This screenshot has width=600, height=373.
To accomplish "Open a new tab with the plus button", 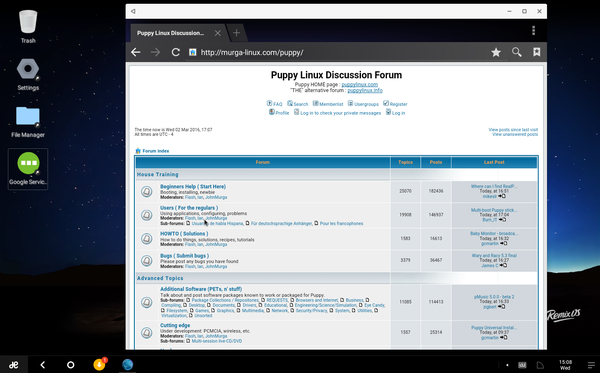I will pos(236,33).
